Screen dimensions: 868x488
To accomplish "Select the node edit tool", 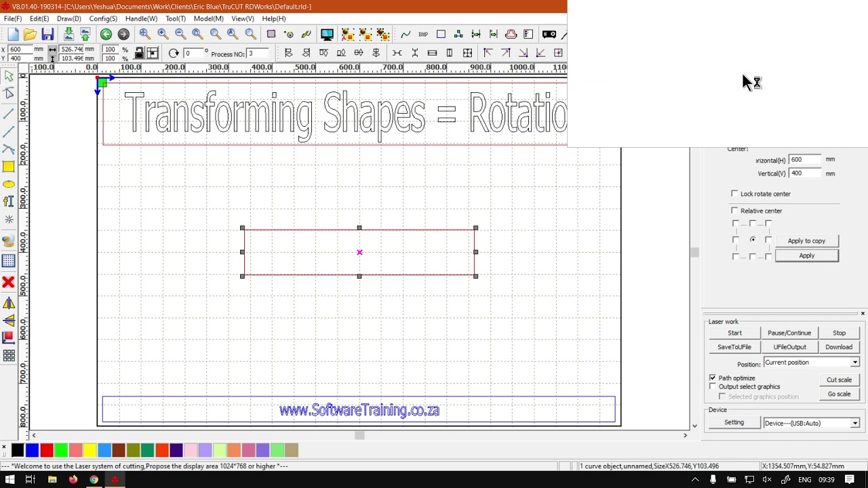I will pyautogui.click(x=9, y=94).
